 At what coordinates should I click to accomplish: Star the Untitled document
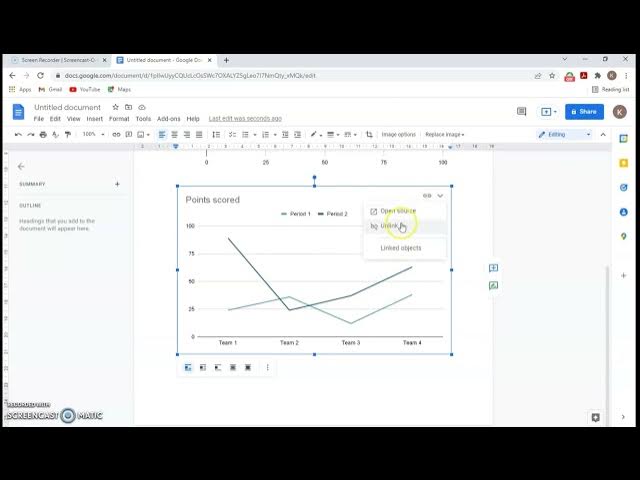click(x=116, y=107)
